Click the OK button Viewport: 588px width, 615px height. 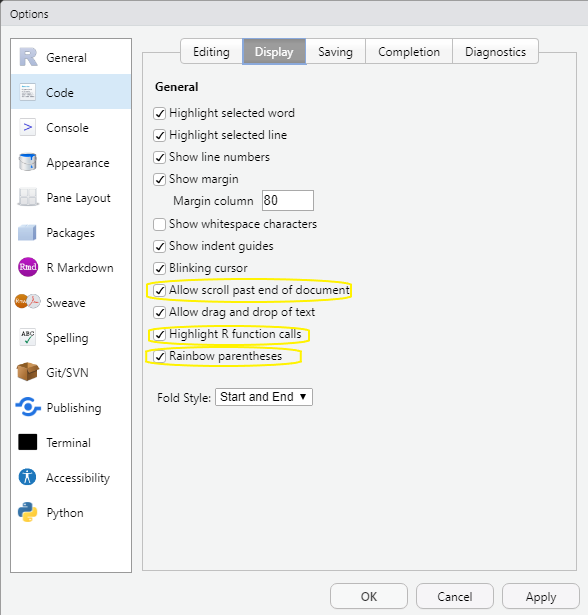click(x=369, y=597)
